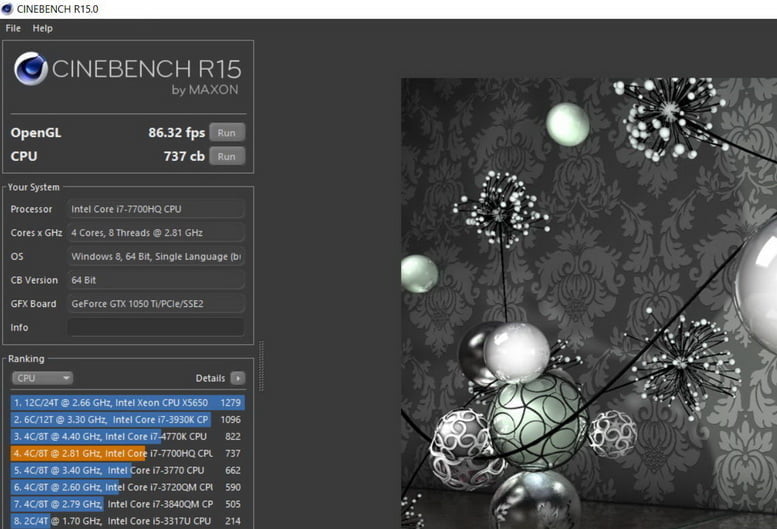Image resolution: width=777 pixels, height=529 pixels.
Task: Run the OpenGL benchmark
Action: 227,132
